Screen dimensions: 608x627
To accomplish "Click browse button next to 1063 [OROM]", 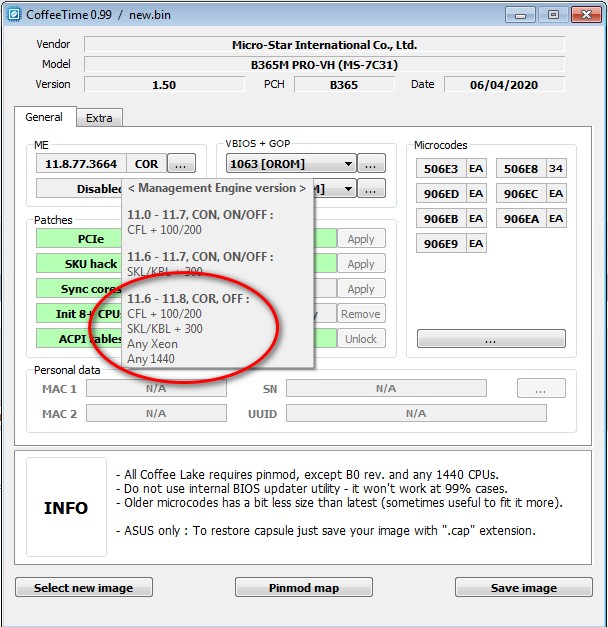I will pyautogui.click(x=371, y=164).
